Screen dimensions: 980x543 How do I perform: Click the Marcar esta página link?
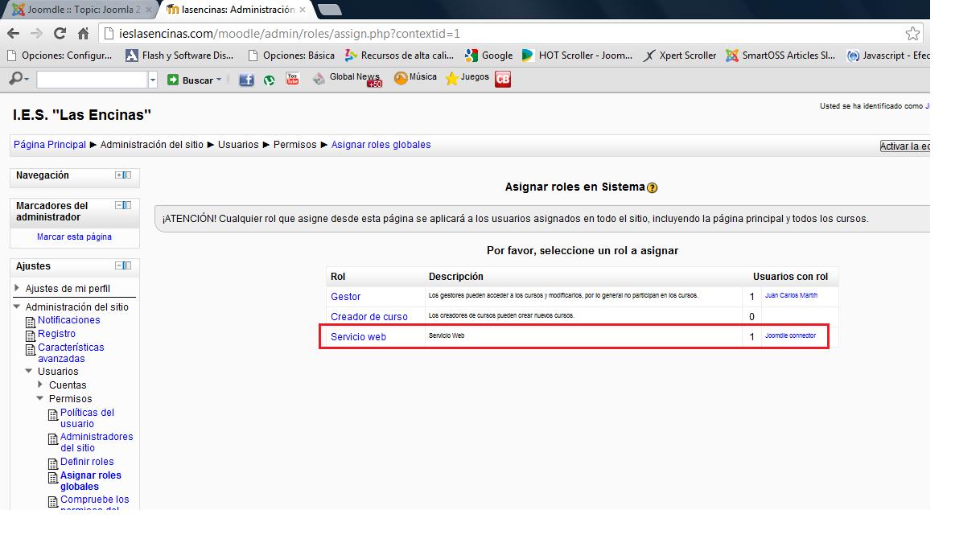coord(74,237)
